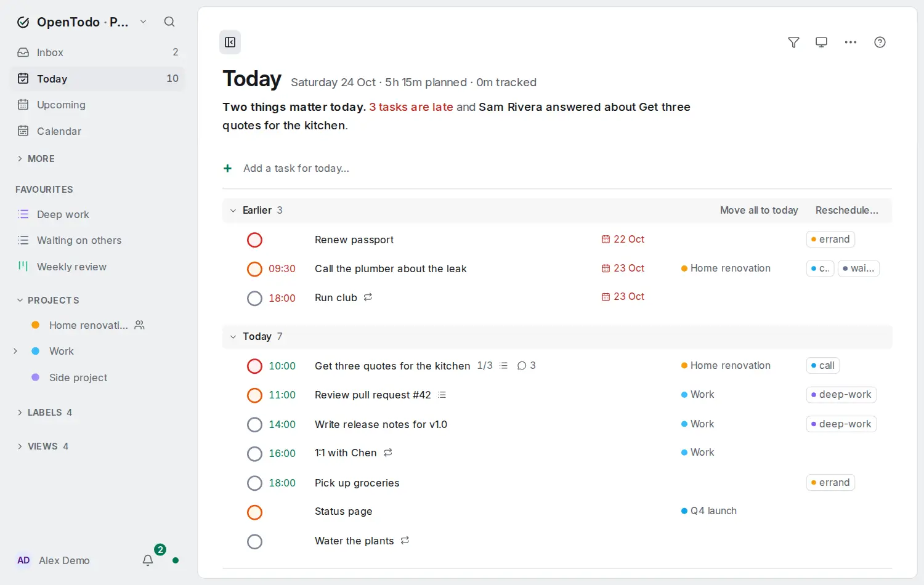Open the Calendar view
The height and width of the screenshot is (585, 924).
[x=97, y=131]
